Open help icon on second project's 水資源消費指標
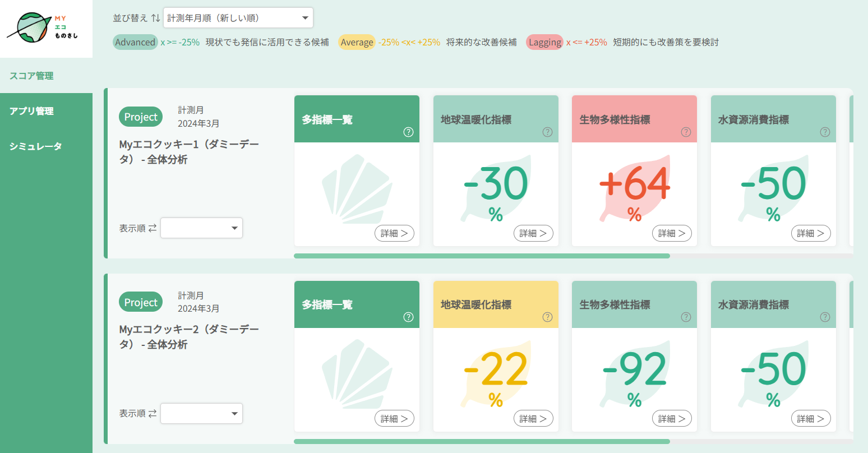 tap(825, 317)
